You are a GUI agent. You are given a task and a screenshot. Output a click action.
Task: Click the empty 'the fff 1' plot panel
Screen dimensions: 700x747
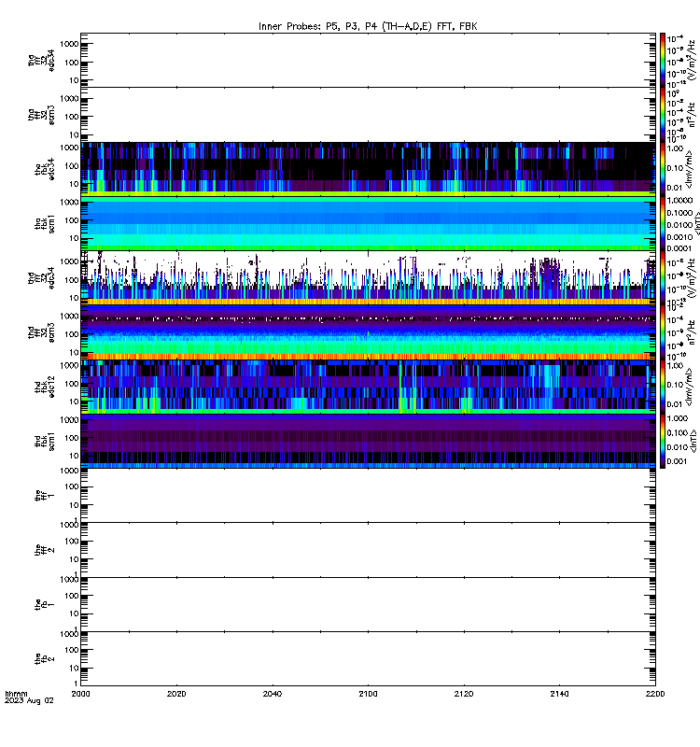click(368, 496)
